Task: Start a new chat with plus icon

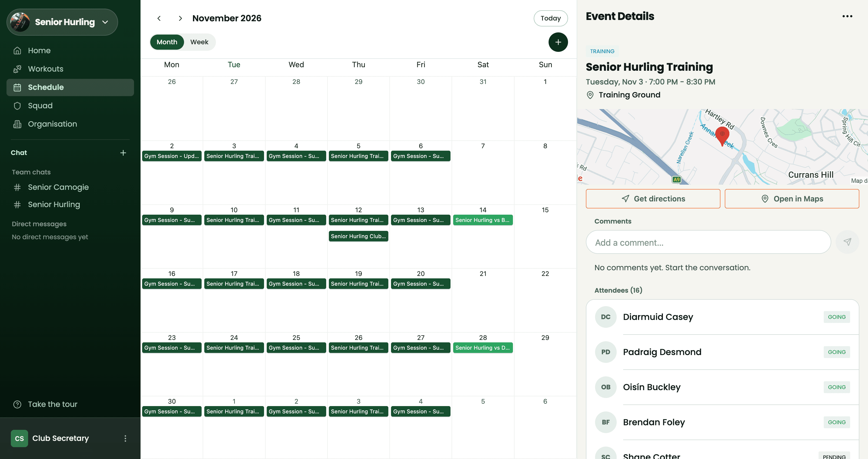Action: (x=123, y=153)
